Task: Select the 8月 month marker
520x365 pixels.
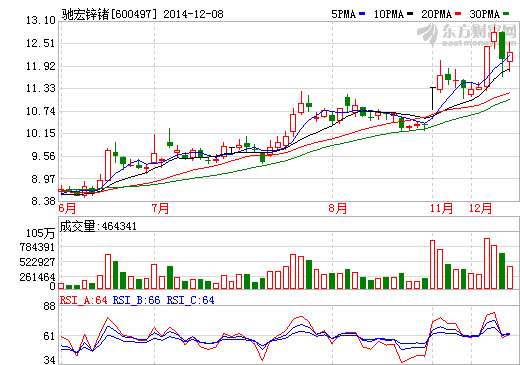Action: 338,209
